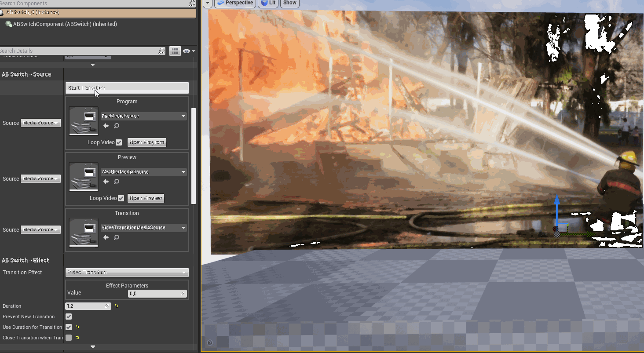Viewport: 644px width, 353px height.
Task: Toggle Loop Video checkbox for Program
Action: pos(119,142)
